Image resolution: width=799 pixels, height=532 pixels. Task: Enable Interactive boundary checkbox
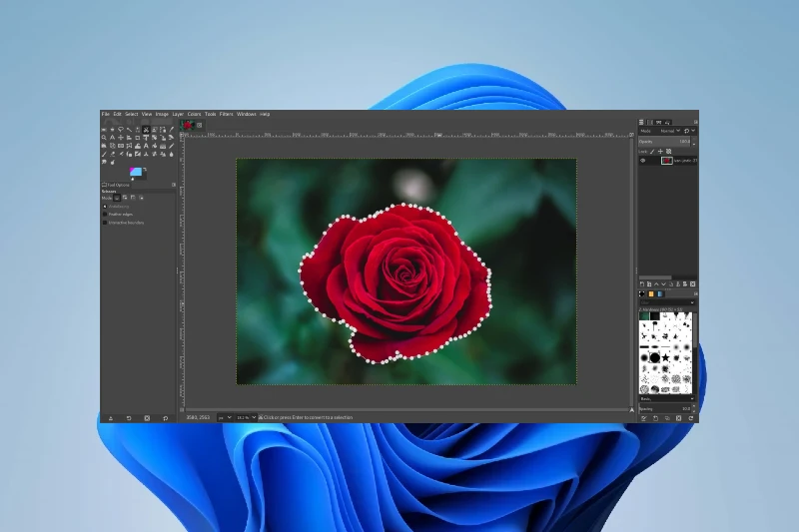[105, 223]
